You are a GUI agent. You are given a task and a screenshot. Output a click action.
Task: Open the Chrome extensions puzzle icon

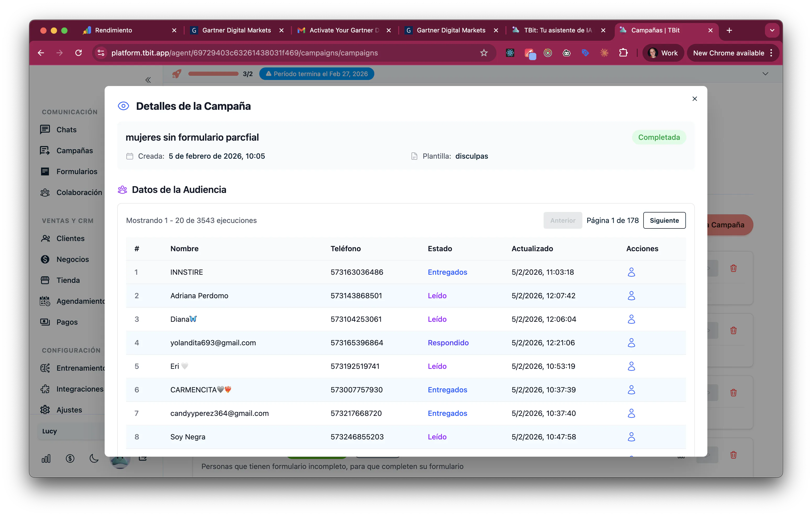[623, 53]
